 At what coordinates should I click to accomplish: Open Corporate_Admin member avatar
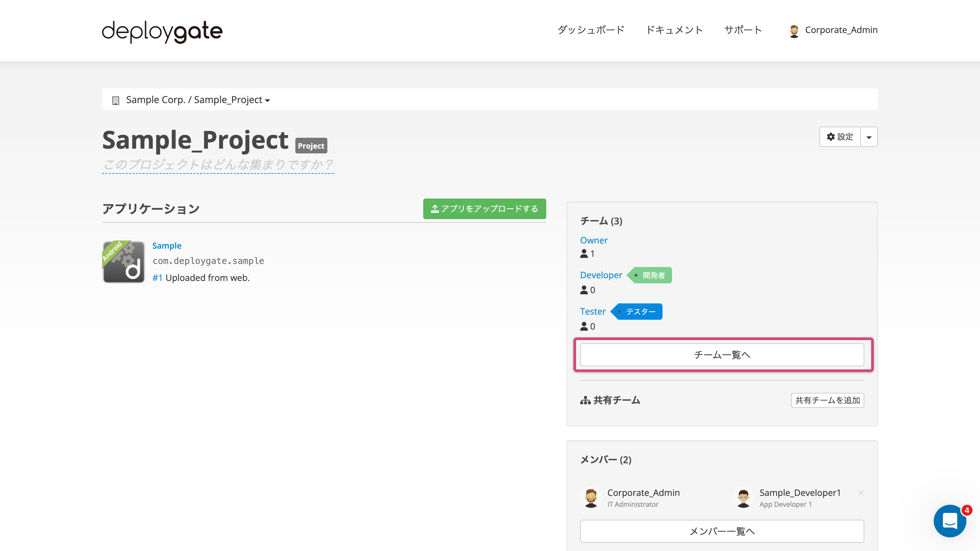[591, 498]
